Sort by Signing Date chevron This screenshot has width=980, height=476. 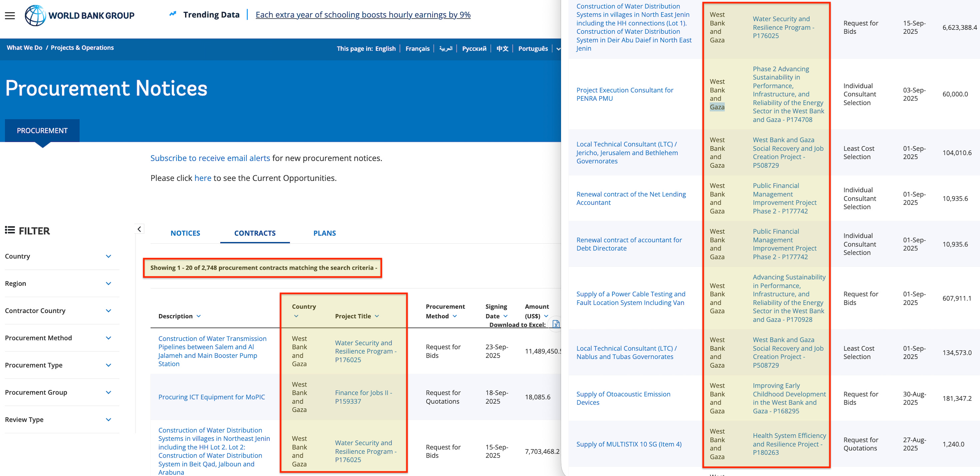tap(506, 316)
